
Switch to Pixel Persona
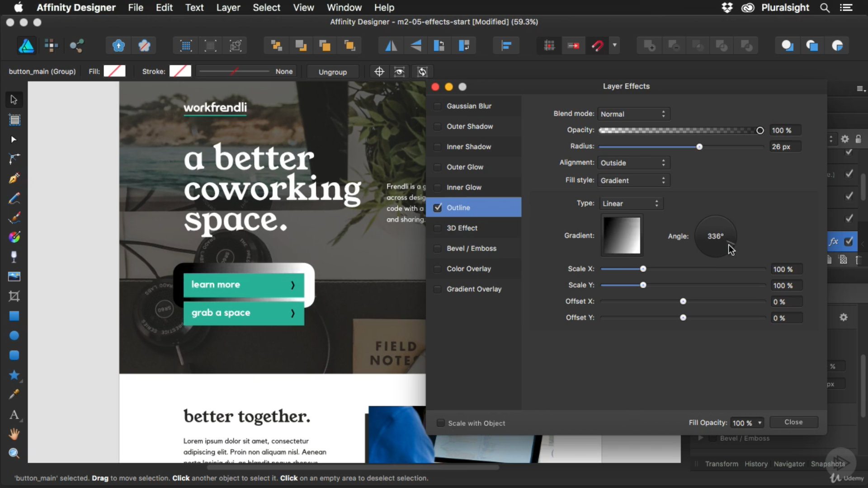pos(51,45)
